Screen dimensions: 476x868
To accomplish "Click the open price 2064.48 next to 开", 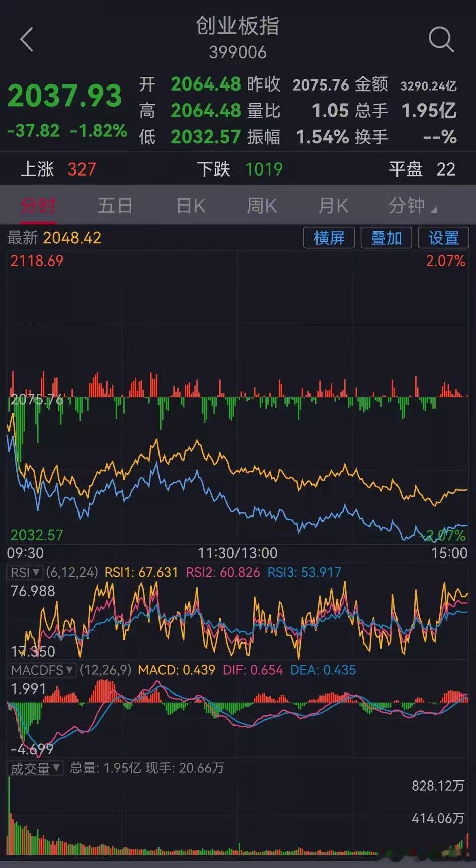I will point(206,84).
